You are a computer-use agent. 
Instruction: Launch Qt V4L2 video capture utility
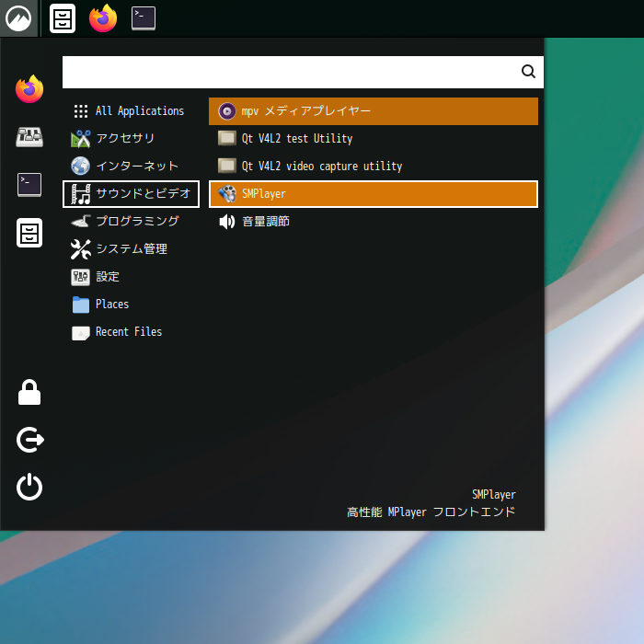click(374, 166)
